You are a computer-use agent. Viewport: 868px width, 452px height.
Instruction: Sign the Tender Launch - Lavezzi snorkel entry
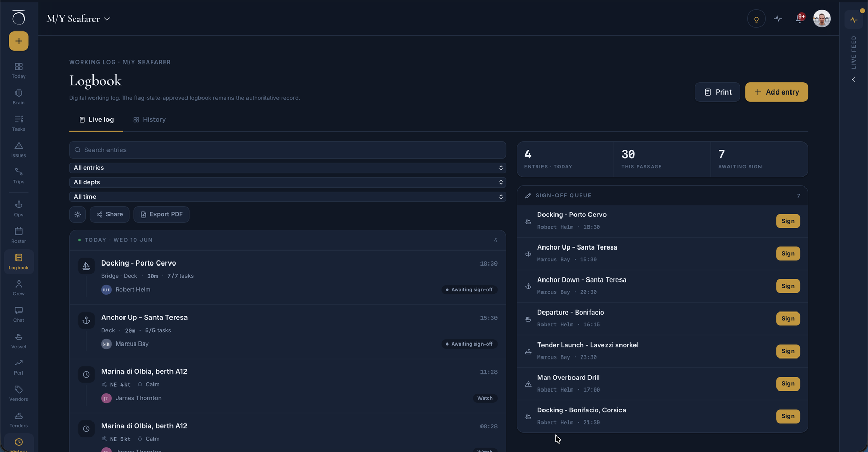(788, 351)
